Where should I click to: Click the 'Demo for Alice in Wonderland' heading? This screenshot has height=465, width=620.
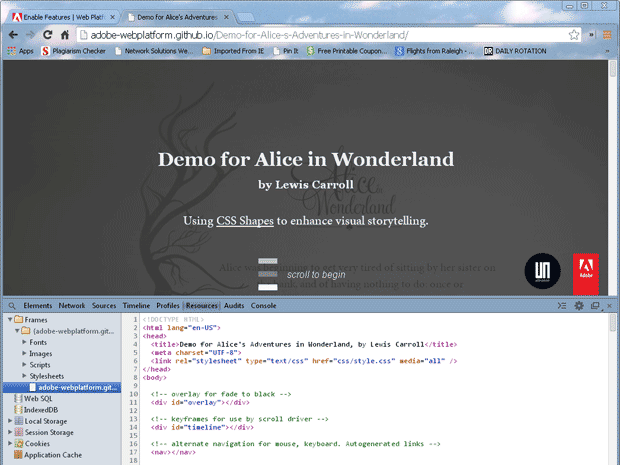coord(306,159)
